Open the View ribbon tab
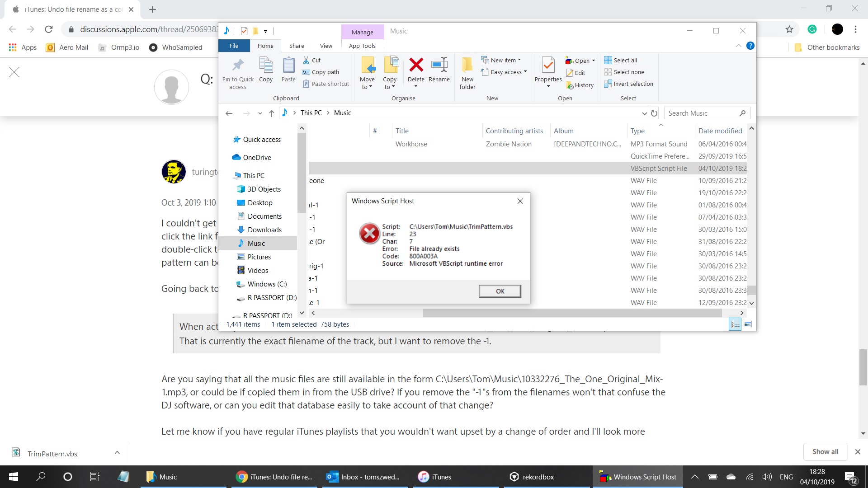Screen dimensions: 868x488 point(326,46)
